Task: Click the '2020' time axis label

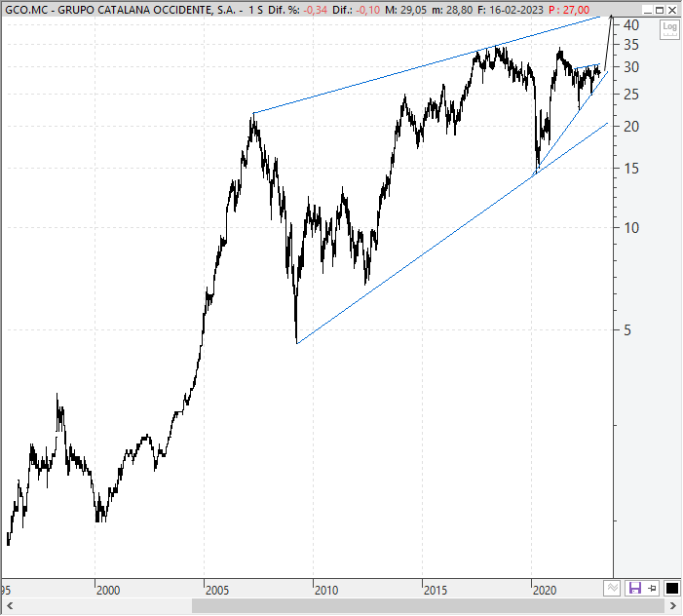Action: 545,591
